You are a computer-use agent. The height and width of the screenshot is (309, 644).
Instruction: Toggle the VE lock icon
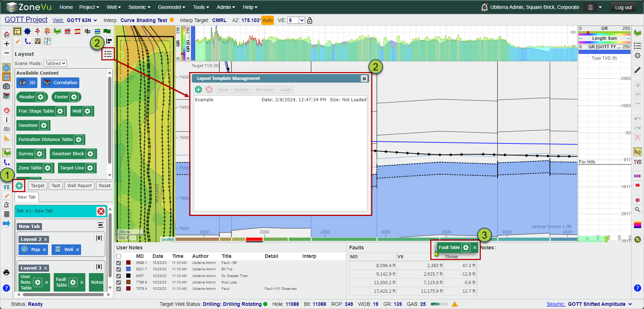(x=310, y=20)
